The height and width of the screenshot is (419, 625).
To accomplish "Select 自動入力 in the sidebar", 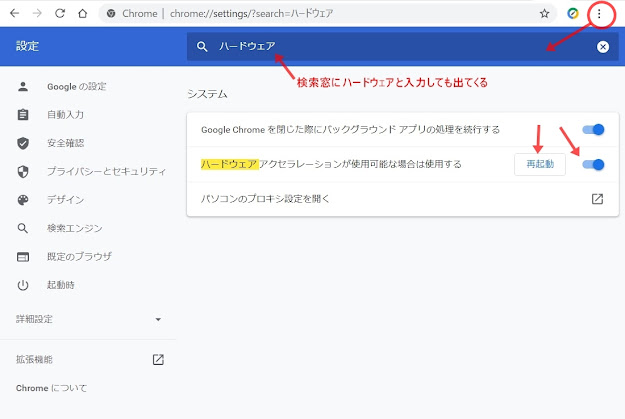I will click(x=65, y=115).
